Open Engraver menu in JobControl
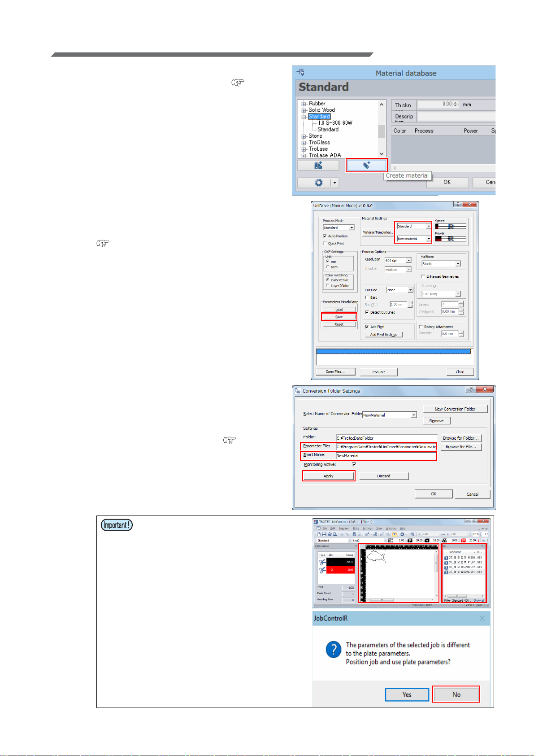 pyautogui.click(x=344, y=529)
